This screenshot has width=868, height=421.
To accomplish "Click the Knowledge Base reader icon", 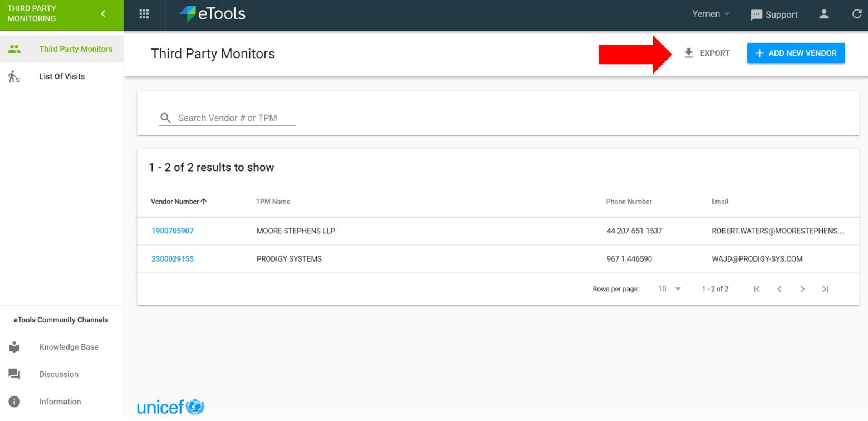I will click(x=14, y=346).
